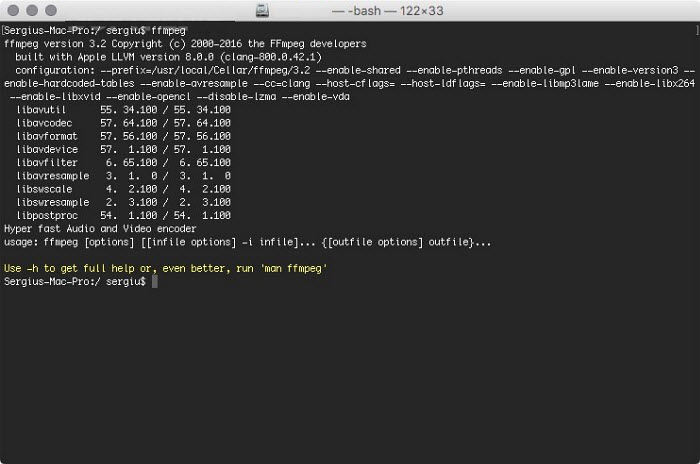Click the typed 'ffmpeg' command on the first prompt line
700x464 pixels.
(168, 30)
